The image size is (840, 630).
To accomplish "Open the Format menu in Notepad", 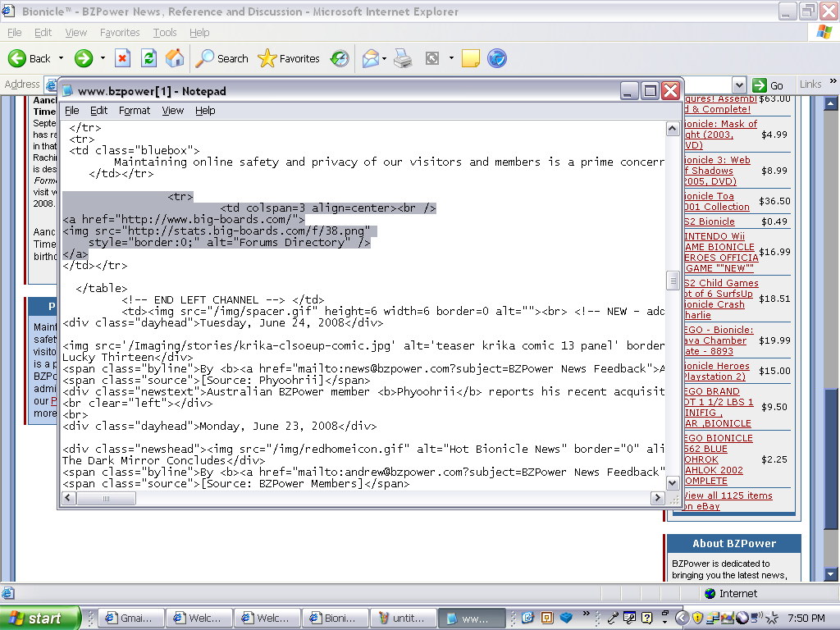I will 135,110.
